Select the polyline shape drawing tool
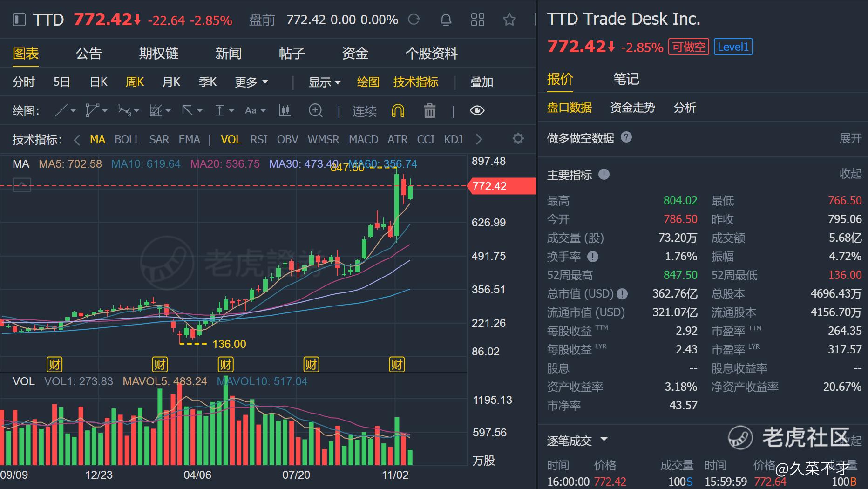This screenshot has height=489, width=868. 92,110
